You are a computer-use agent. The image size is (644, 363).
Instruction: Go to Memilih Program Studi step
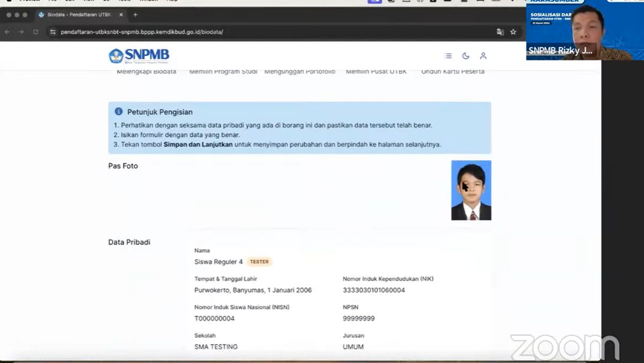coord(223,71)
